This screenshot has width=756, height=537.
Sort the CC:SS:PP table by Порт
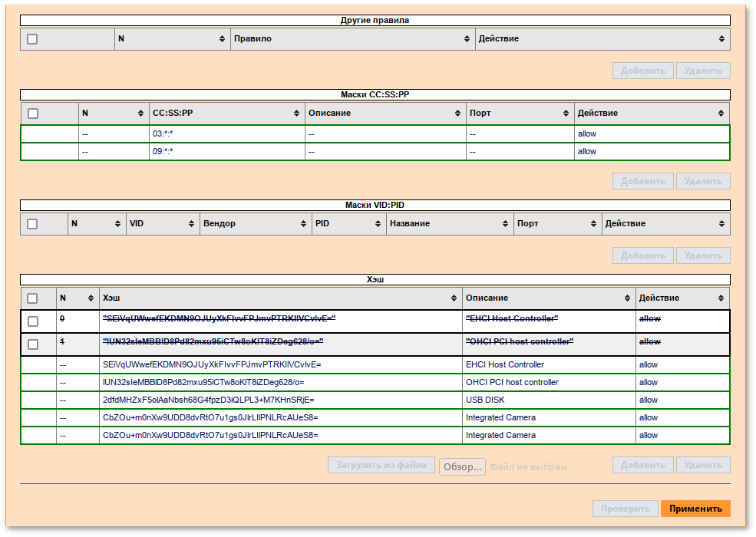coord(566,114)
